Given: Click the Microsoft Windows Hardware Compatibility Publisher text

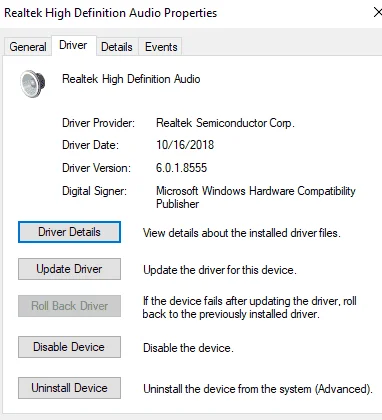Looking at the screenshot, I should pos(256,197).
